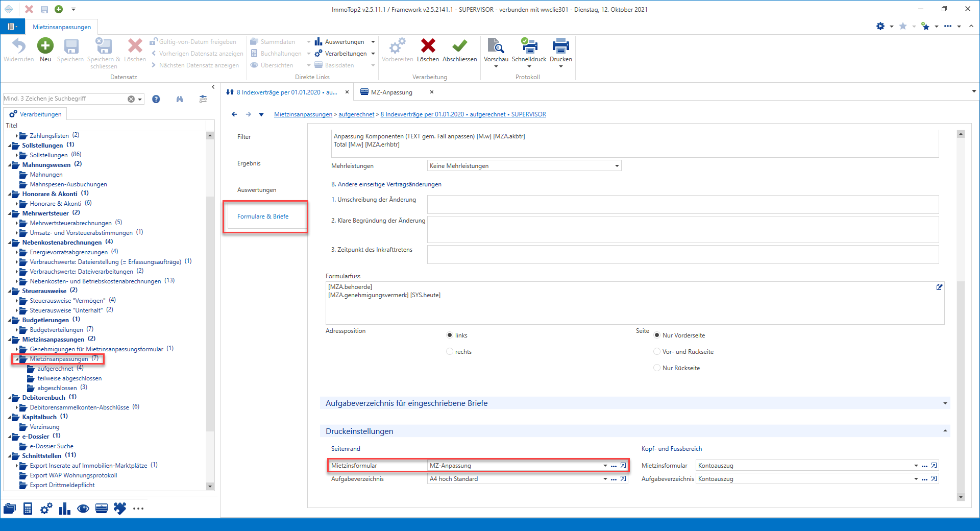Image resolution: width=980 pixels, height=531 pixels.
Task: Click the puzzle piece icon in bottom bar
Action: pyautogui.click(x=120, y=509)
